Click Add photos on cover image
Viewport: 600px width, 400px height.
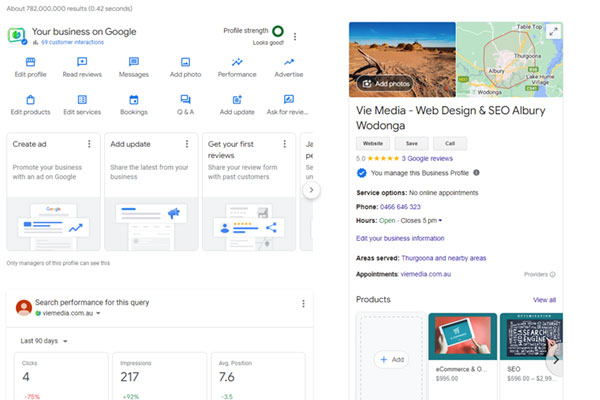[x=386, y=83]
